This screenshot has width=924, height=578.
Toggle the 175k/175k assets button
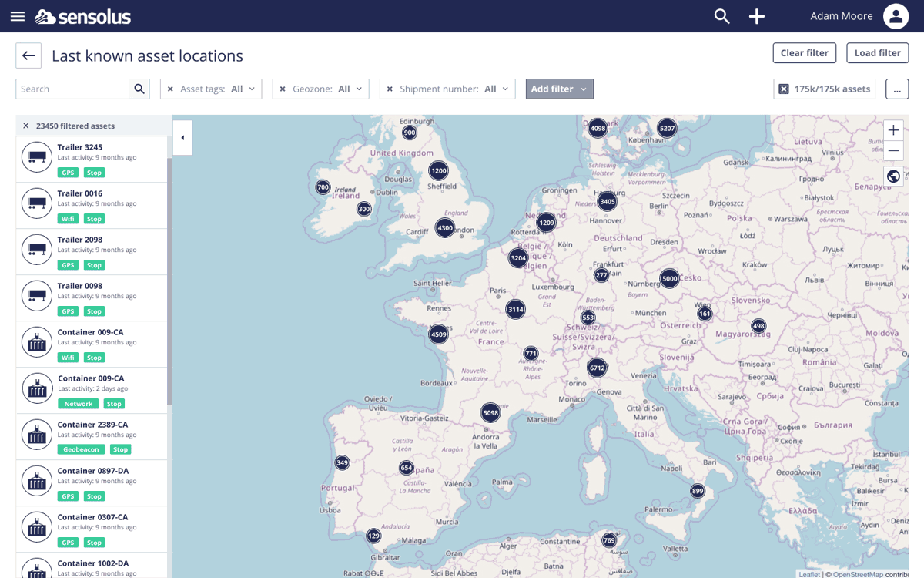[x=825, y=89]
